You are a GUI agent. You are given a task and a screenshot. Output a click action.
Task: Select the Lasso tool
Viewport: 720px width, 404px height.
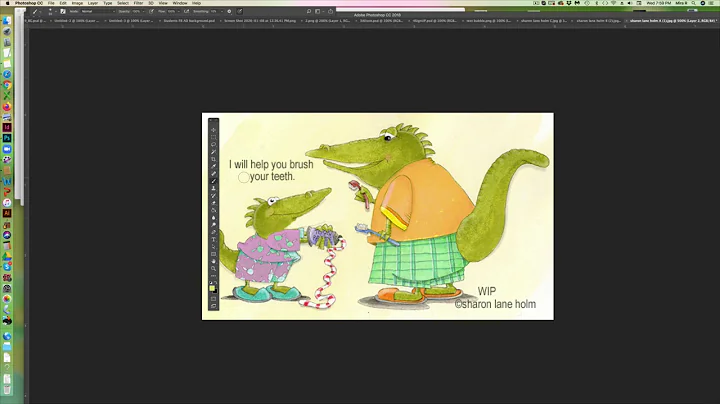pyautogui.click(x=214, y=144)
